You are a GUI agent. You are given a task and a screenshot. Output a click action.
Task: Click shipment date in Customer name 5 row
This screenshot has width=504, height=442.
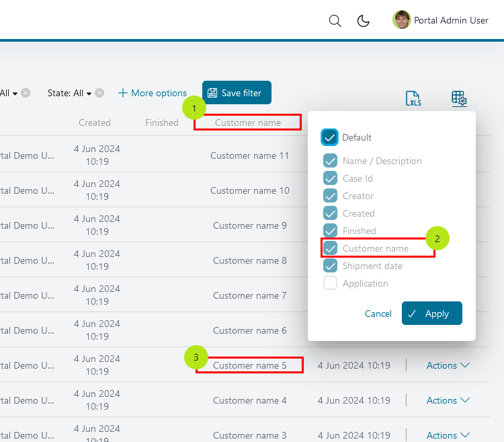pyautogui.click(x=354, y=365)
